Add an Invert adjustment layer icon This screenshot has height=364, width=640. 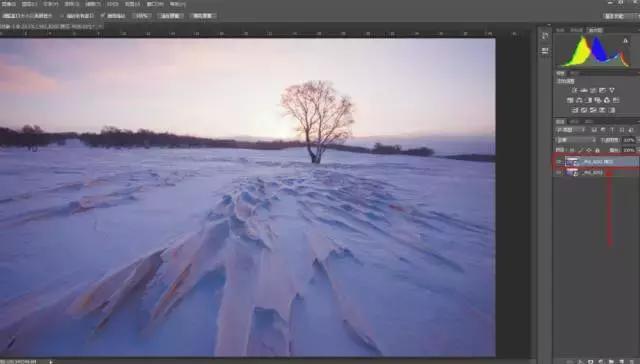pyautogui.click(x=574, y=110)
